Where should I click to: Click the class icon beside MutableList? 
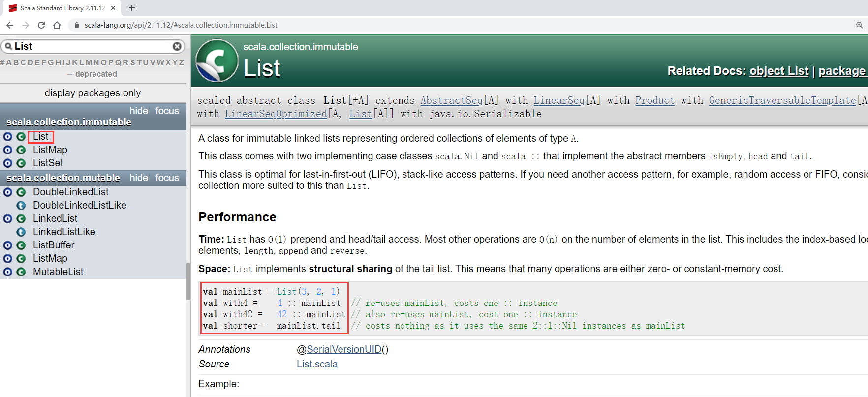tap(21, 272)
